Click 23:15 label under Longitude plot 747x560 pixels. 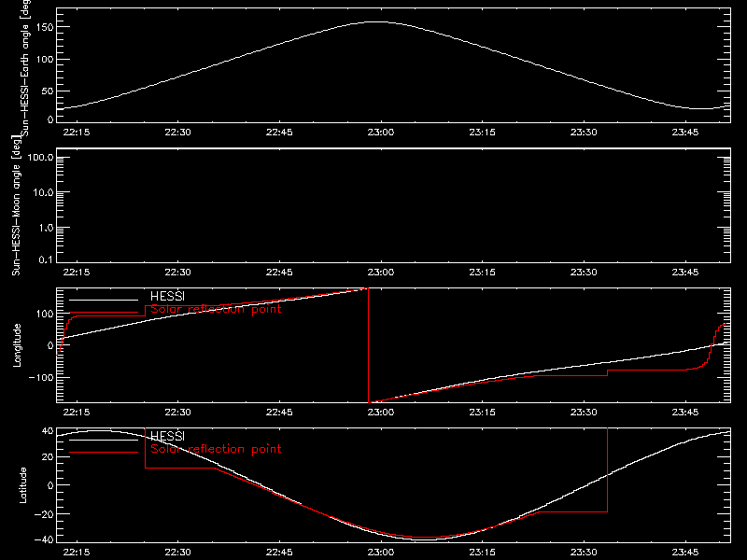(482, 412)
